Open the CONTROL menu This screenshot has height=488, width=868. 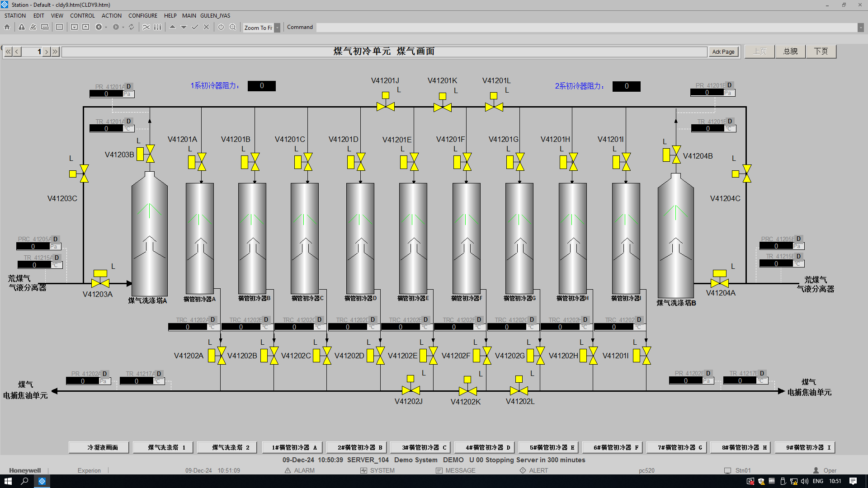[82, 15]
